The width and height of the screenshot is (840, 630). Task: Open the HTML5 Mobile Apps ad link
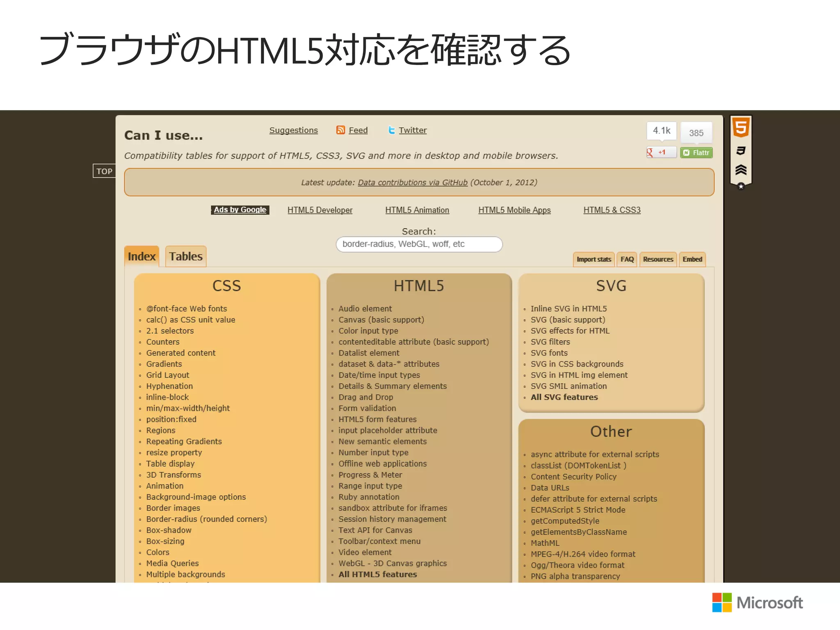tap(514, 210)
